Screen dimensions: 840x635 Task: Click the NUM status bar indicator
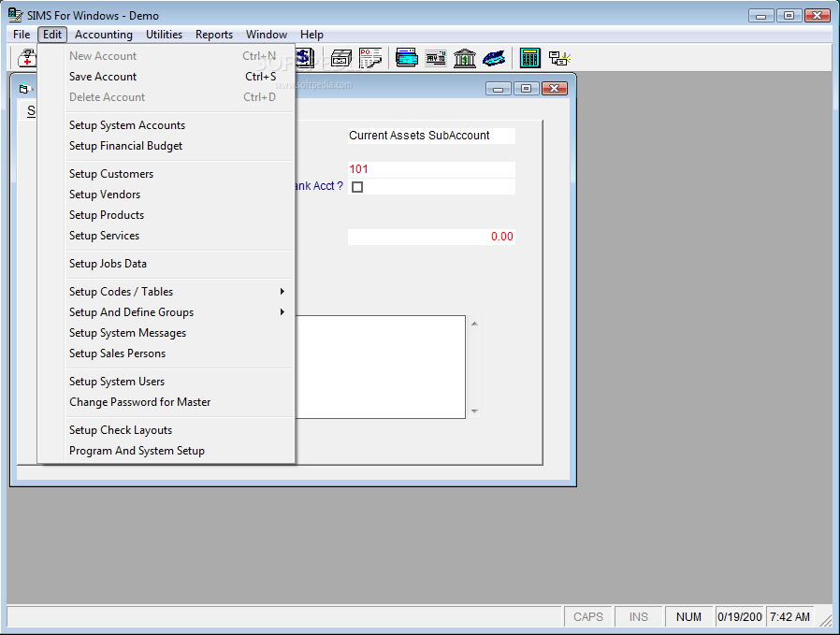pos(688,617)
